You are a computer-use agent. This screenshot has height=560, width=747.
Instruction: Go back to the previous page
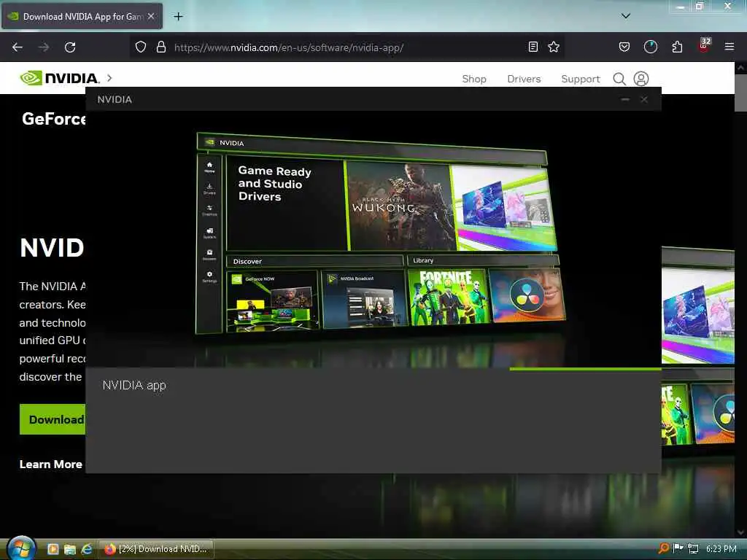click(18, 47)
